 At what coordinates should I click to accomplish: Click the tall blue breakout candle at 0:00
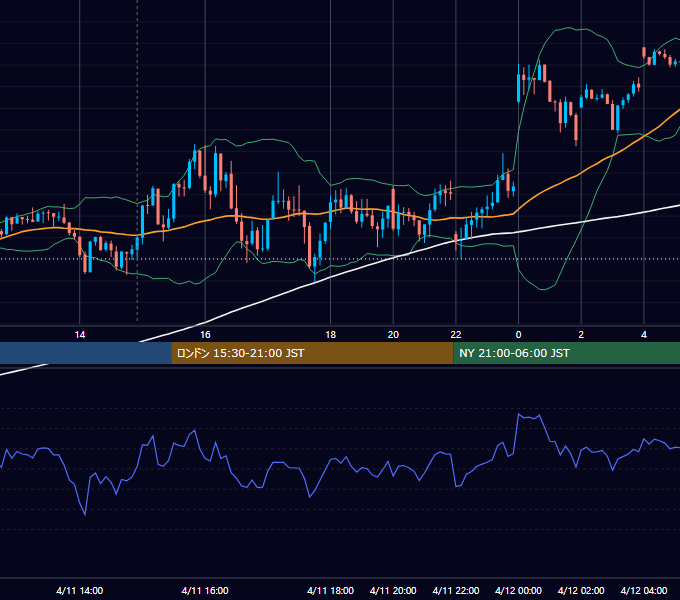pyautogui.click(x=519, y=87)
